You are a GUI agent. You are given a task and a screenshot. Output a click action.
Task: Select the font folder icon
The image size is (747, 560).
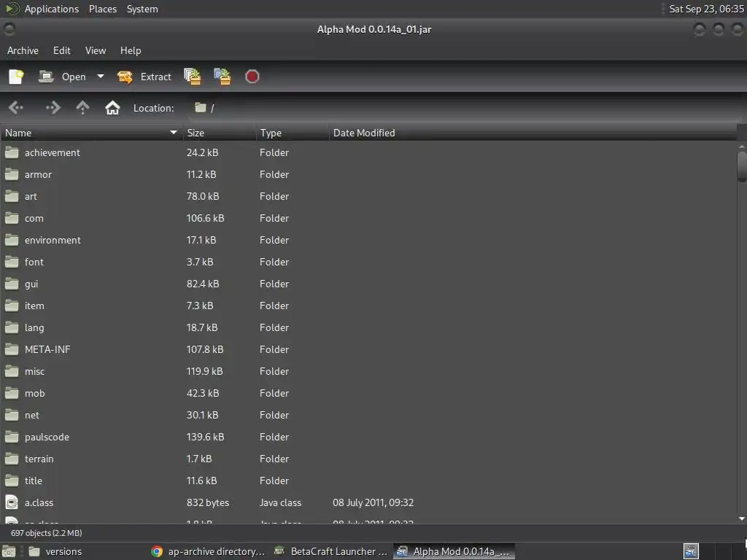coord(12,262)
